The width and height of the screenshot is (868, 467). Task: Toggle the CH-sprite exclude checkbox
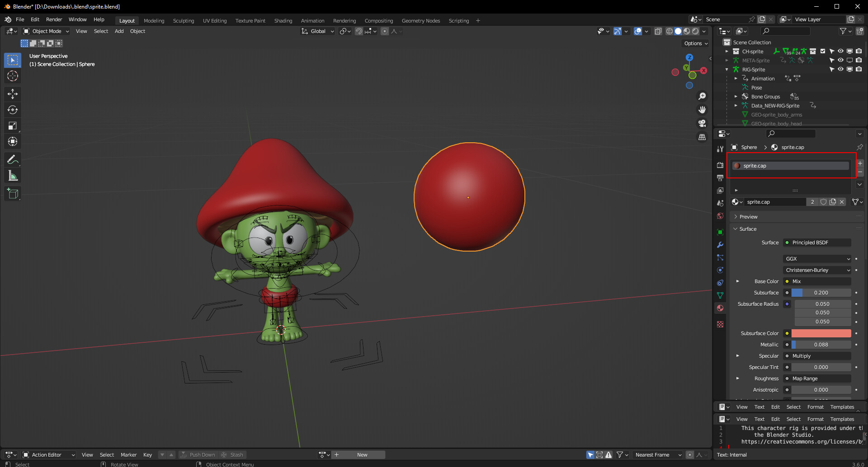[x=823, y=51]
